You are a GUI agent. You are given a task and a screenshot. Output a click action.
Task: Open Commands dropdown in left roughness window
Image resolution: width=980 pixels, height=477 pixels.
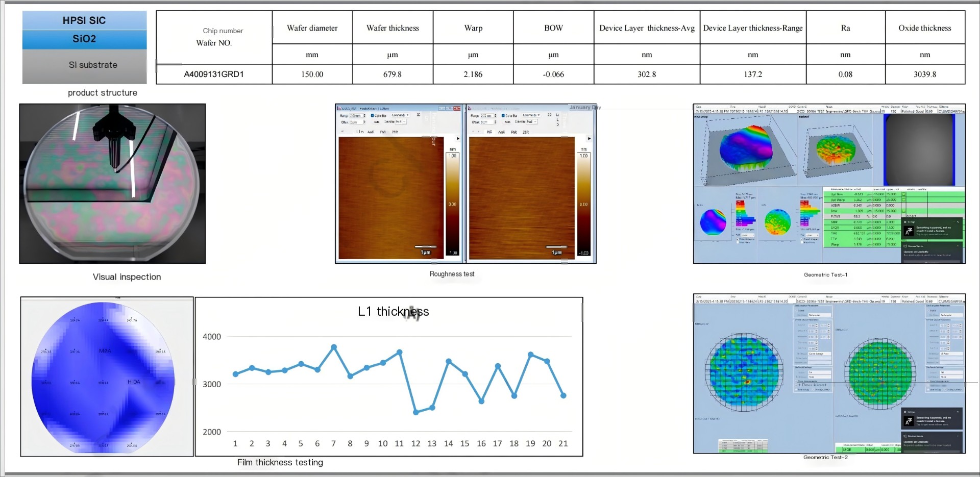400,115
